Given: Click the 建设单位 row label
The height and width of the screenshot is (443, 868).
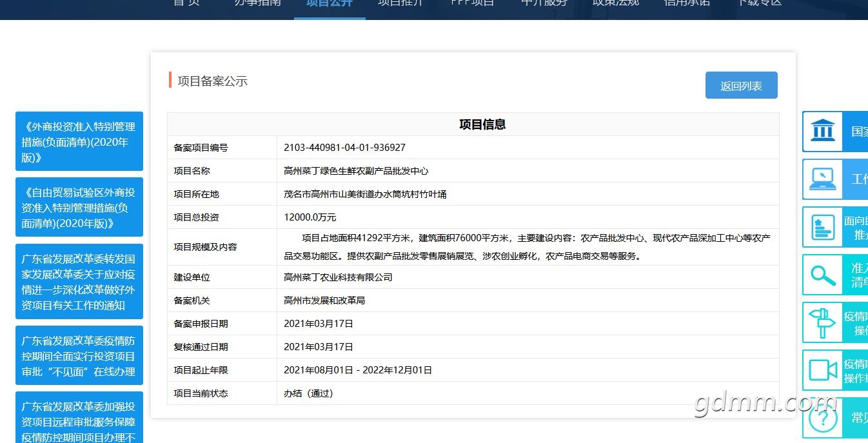Looking at the screenshot, I should pos(192,277).
